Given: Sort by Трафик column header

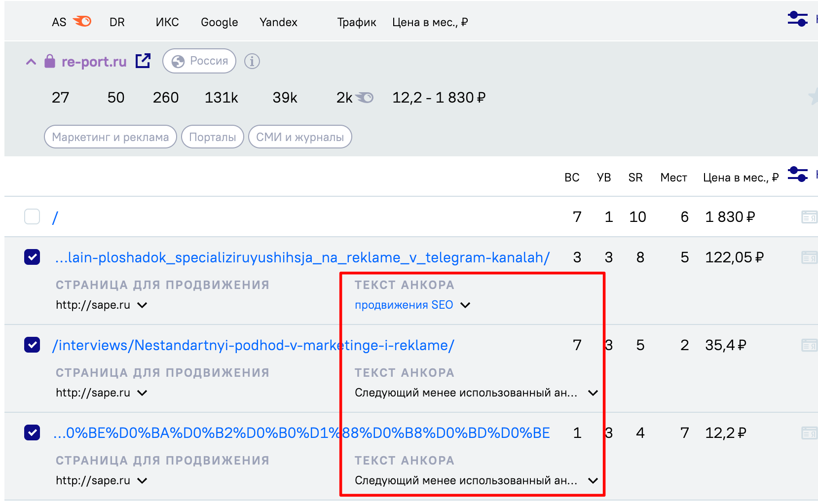Looking at the screenshot, I should coord(356,22).
